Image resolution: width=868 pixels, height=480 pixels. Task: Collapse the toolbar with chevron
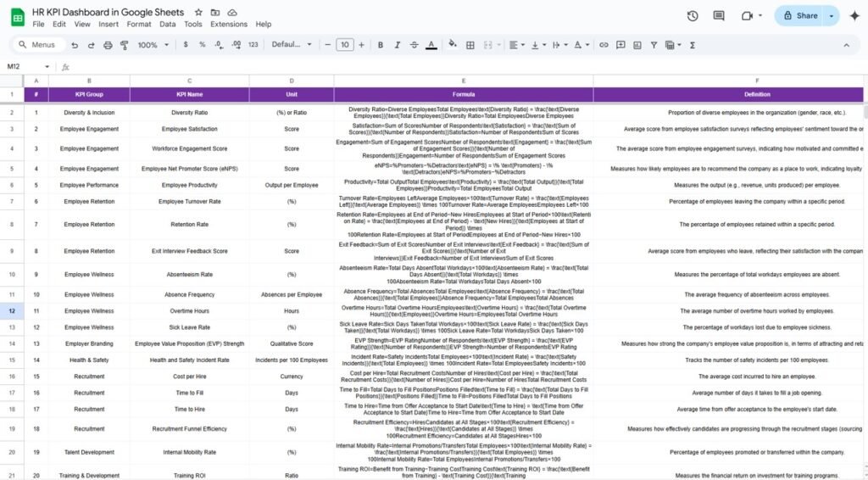(x=846, y=45)
